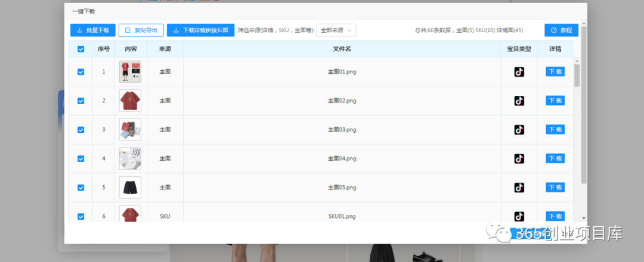Click the 宝贝类型 column header
Image resolution: width=644 pixels, height=262 pixels.
tap(519, 49)
